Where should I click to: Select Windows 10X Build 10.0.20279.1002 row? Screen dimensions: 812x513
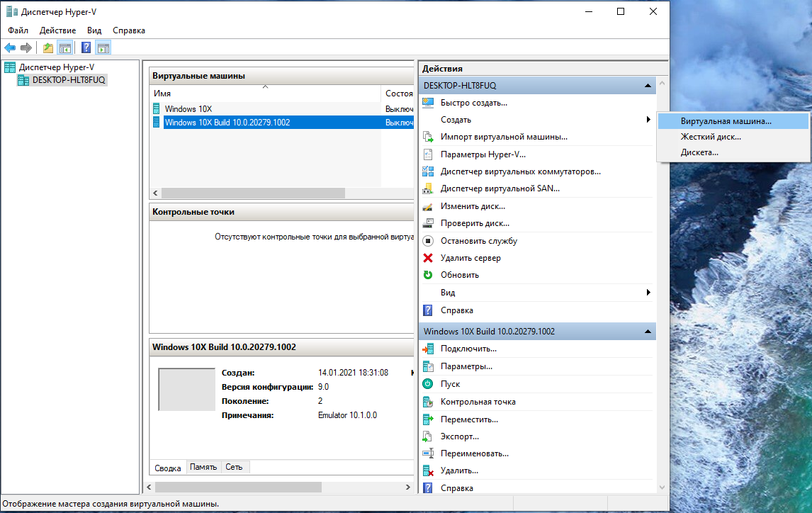coord(282,122)
